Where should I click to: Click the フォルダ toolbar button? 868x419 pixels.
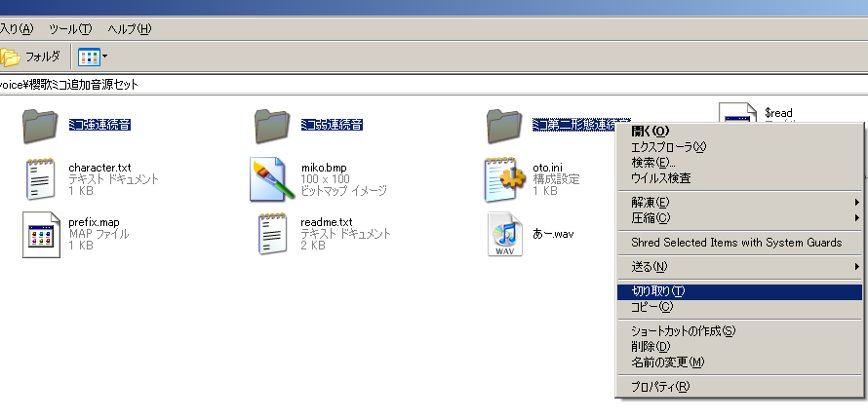[30, 57]
